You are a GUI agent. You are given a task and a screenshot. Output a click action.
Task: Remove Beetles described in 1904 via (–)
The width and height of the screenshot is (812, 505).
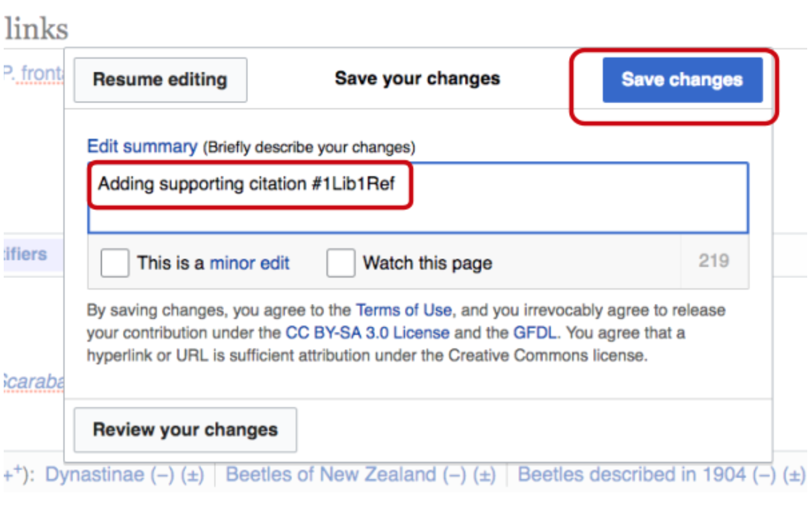(x=764, y=474)
